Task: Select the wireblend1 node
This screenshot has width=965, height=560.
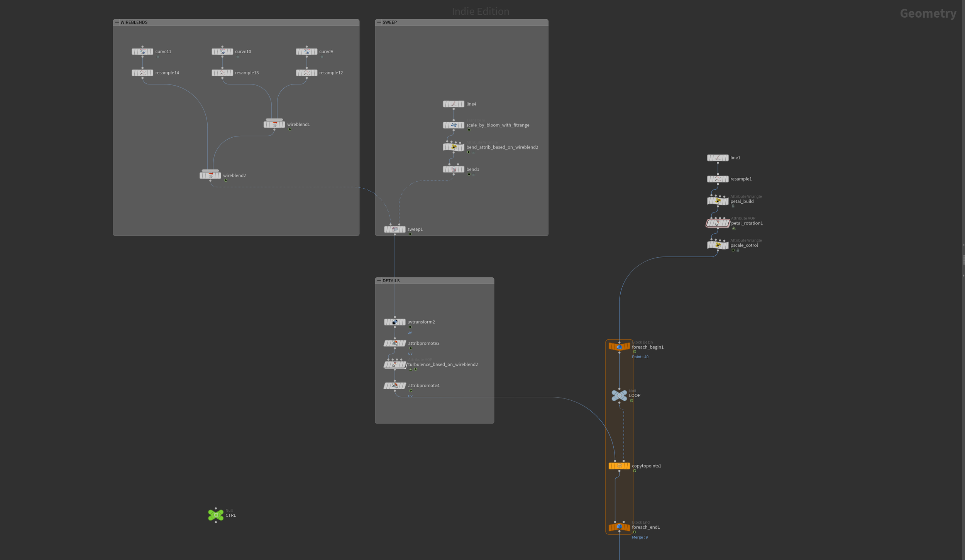Action: (x=274, y=125)
